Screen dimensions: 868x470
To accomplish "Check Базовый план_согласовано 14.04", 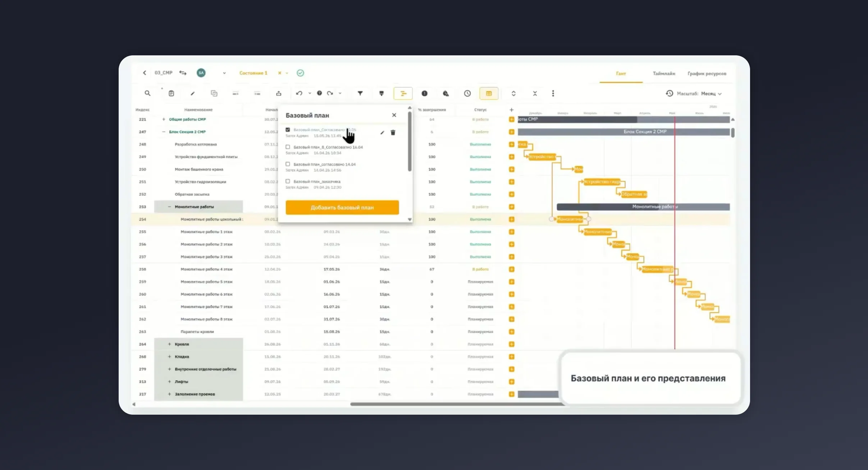I will tap(288, 164).
